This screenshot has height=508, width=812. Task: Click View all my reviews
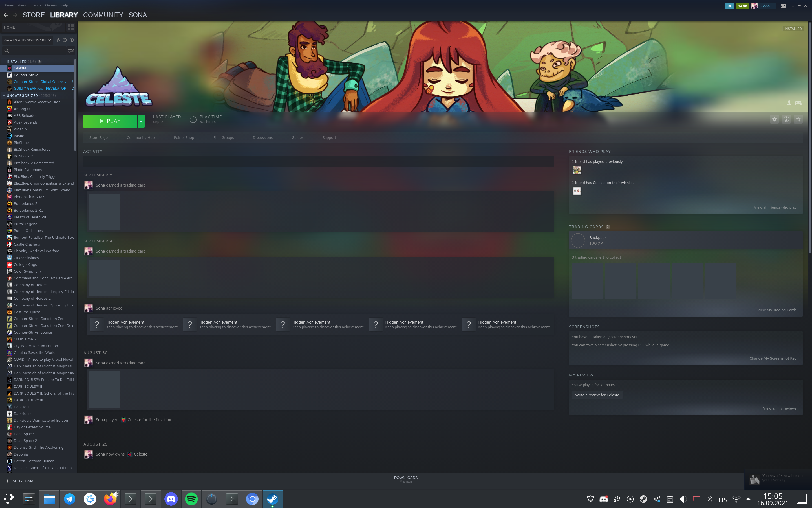point(780,408)
